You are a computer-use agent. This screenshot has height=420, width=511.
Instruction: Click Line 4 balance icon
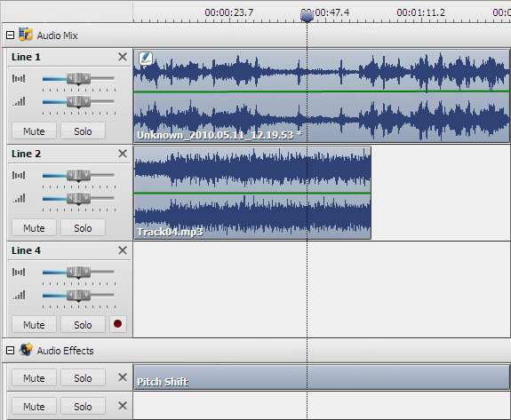(x=19, y=272)
